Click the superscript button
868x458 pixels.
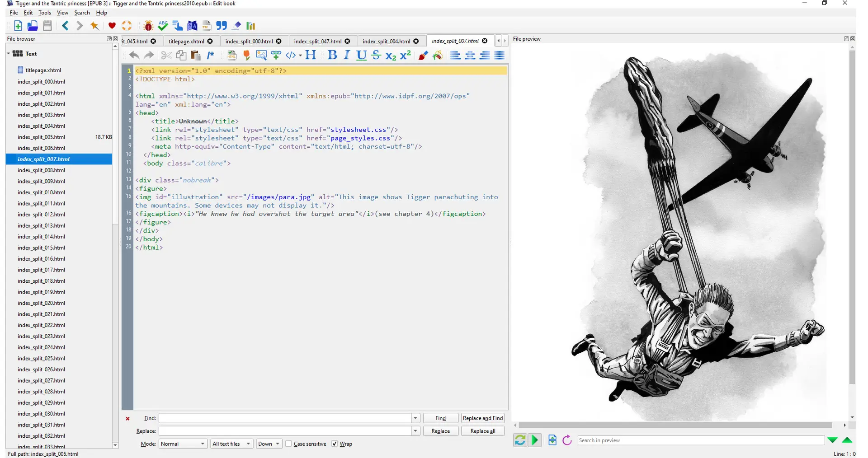pos(406,55)
